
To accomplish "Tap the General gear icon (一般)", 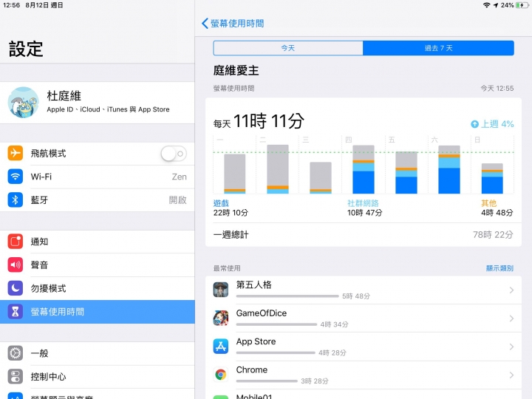I will (x=16, y=353).
